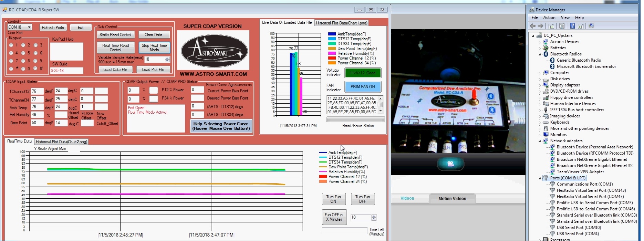The image size is (644, 241).
Task: Select keypad radio button 7
Action: point(11,61)
